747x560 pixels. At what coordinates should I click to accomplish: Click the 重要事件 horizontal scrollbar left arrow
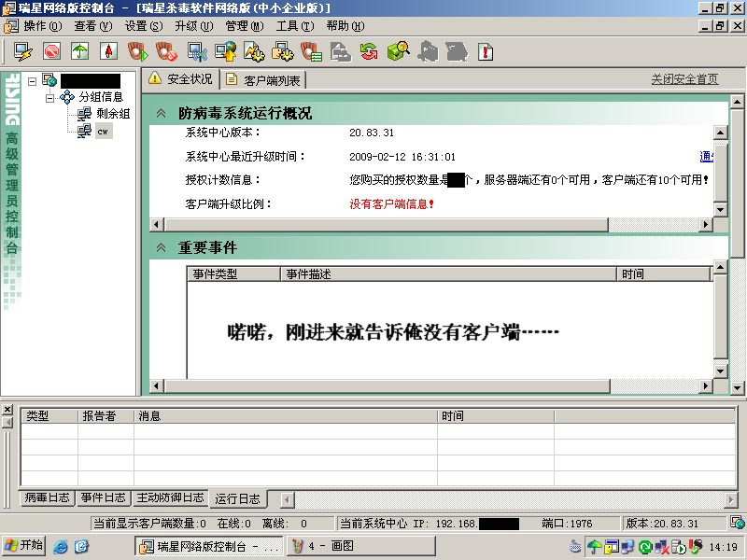(x=156, y=386)
